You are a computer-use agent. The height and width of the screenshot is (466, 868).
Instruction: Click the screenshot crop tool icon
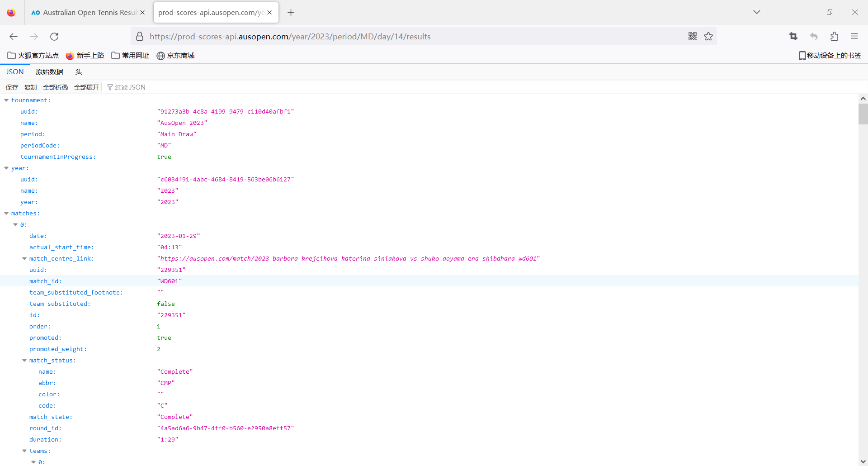[793, 37]
